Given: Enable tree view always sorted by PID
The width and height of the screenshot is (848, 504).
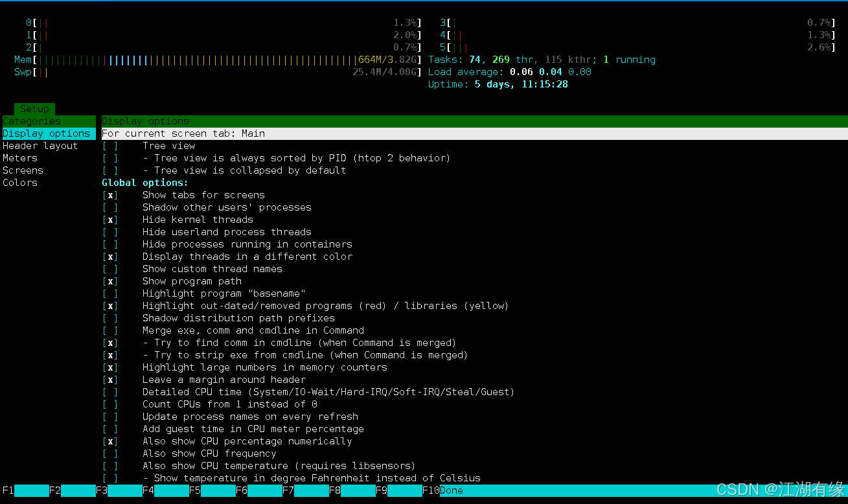Looking at the screenshot, I should click(x=110, y=158).
